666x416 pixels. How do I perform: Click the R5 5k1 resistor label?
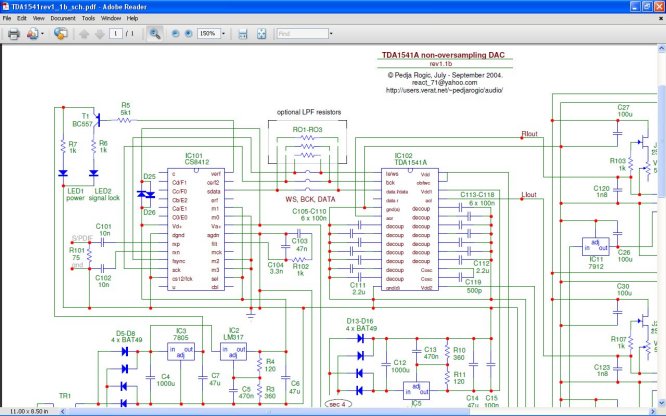pyautogui.click(x=126, y=109)
